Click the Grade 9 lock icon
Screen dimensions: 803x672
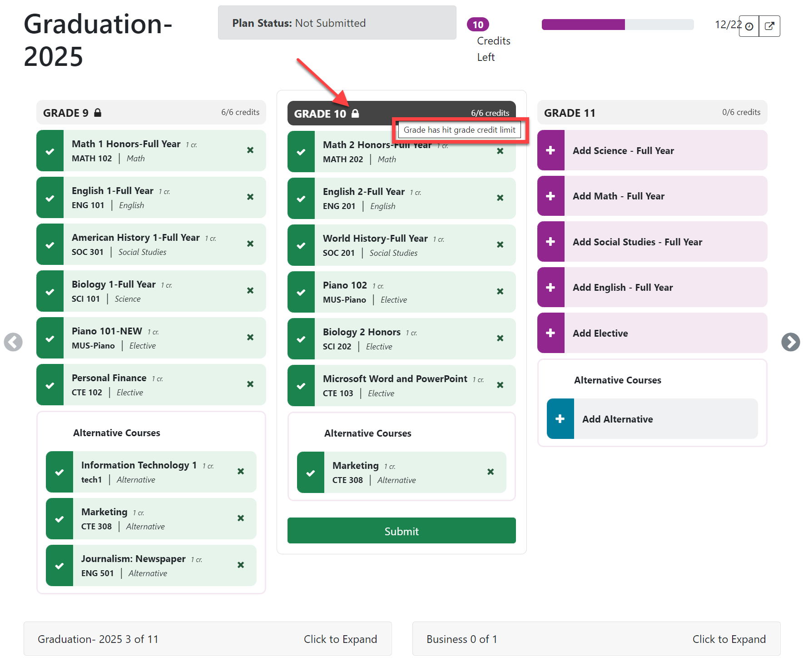coord(98,113)
